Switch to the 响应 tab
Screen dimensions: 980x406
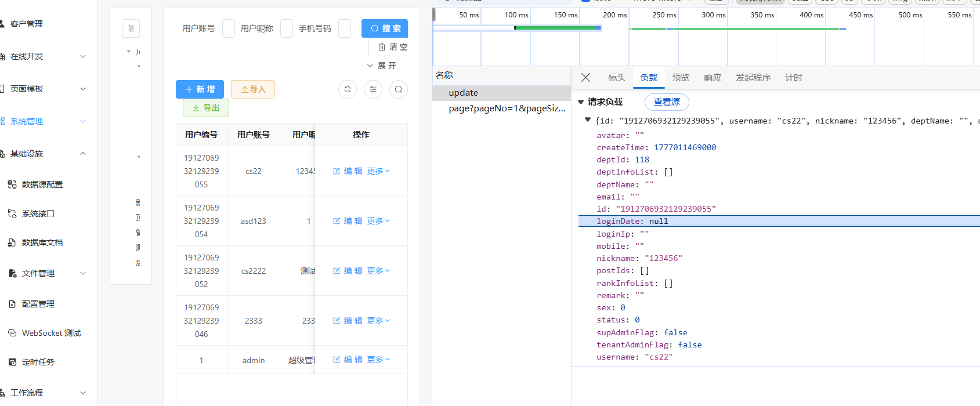[x=712, y=78]
